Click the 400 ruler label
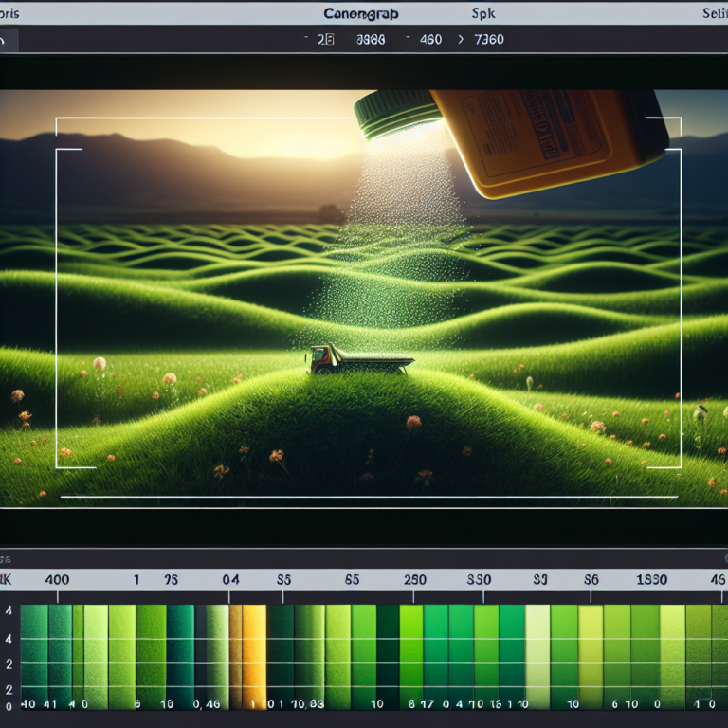Screen dimensions: 728x728 tap(57, 579)
